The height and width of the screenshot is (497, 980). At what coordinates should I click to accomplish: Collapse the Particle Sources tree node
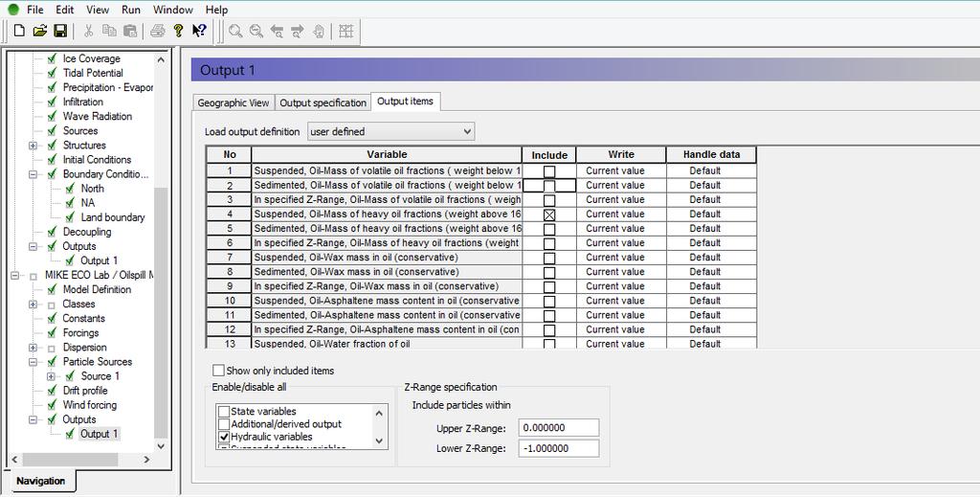pos(33,361)
